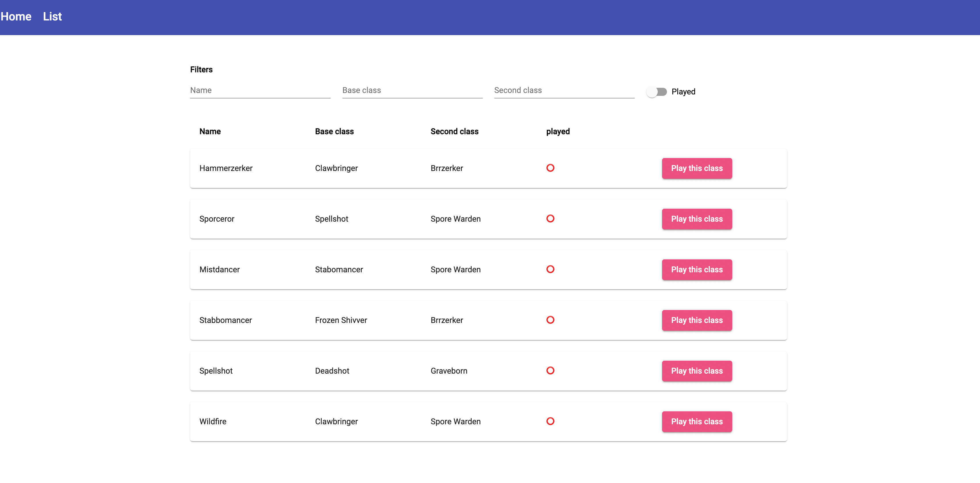
Task: Click Hammerzerker's red played status circle
Action: pyautogui.click(x=550, y=168)
